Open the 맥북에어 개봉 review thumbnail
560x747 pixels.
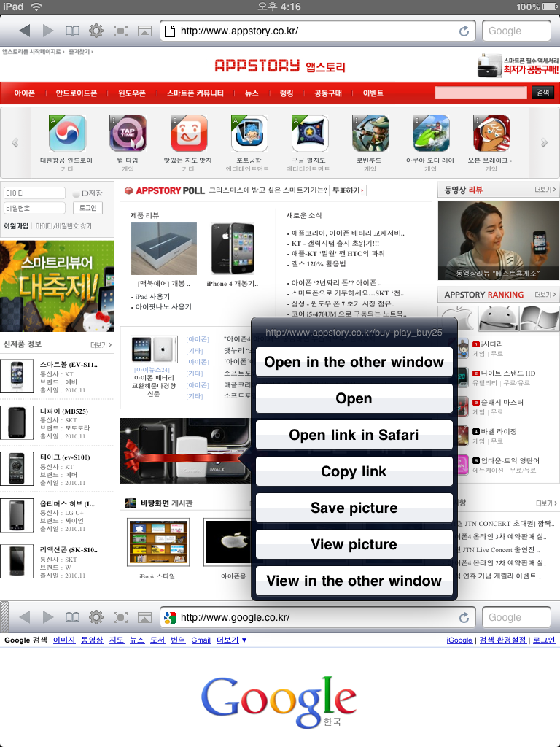(x=164, y=249)
